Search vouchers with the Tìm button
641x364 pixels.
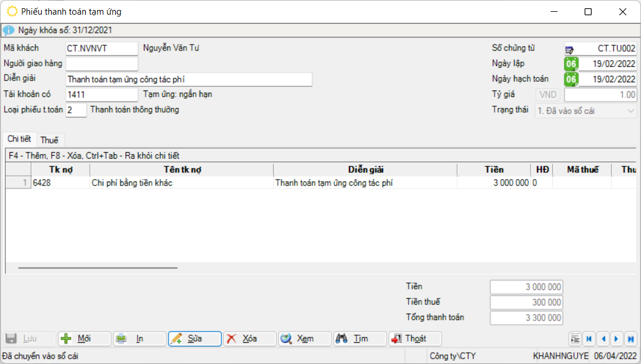[360, 339]
